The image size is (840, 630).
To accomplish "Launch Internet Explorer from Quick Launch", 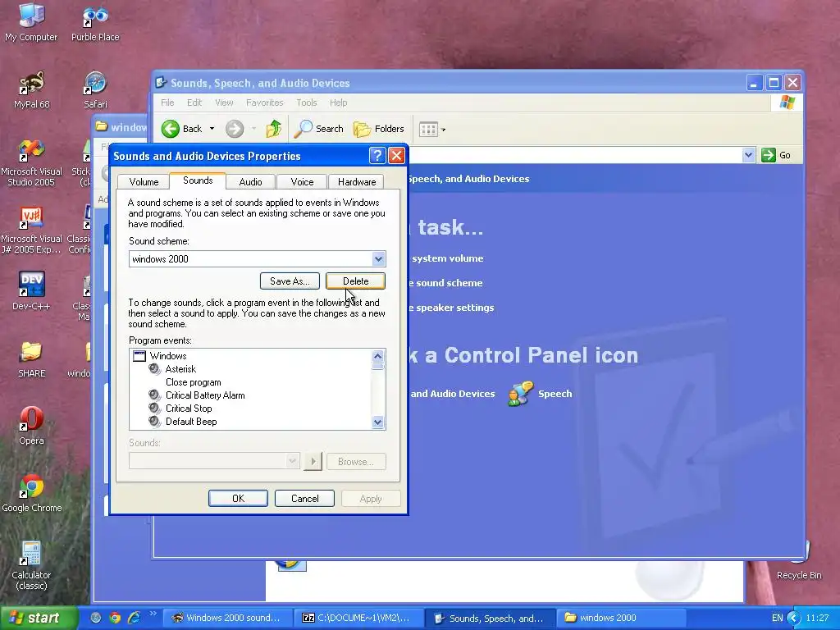I will pyautogui.click(x=134, y=618).
